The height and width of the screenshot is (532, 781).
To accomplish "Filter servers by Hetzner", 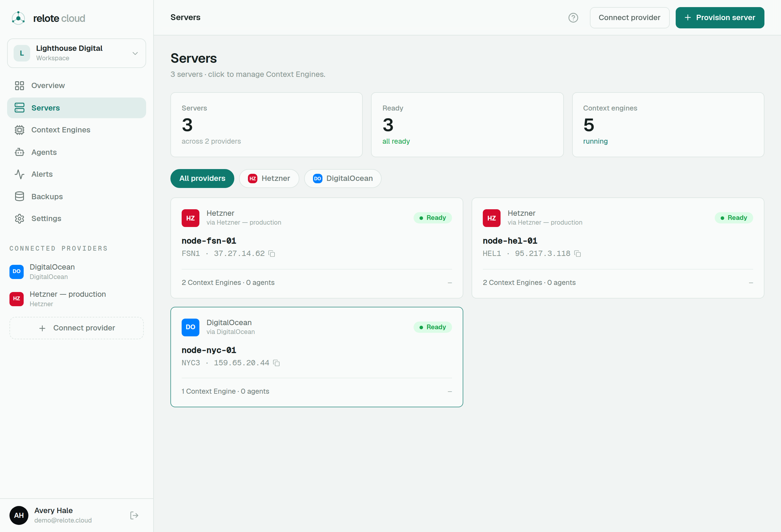I will 269,179.
